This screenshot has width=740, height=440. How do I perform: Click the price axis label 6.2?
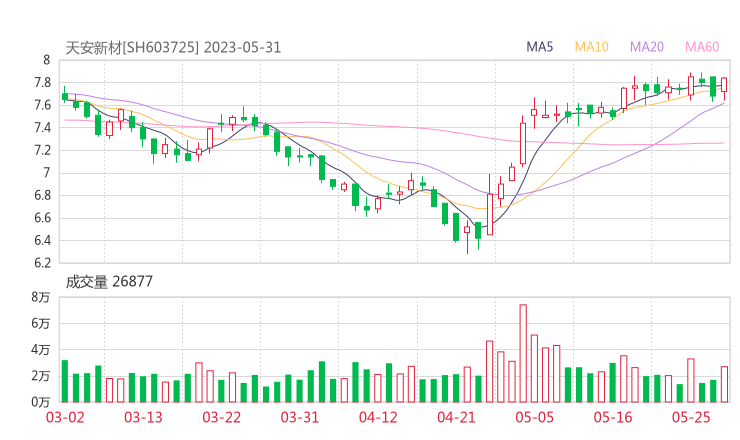click(x=42, y=262)
